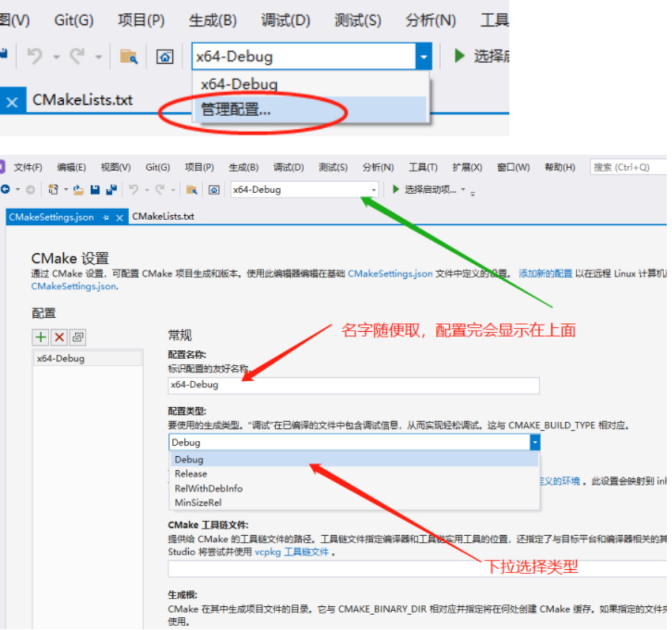Close the active tab via the X in the top screenshot
This screenshot has width=672, height=630.
coord(12,102)
